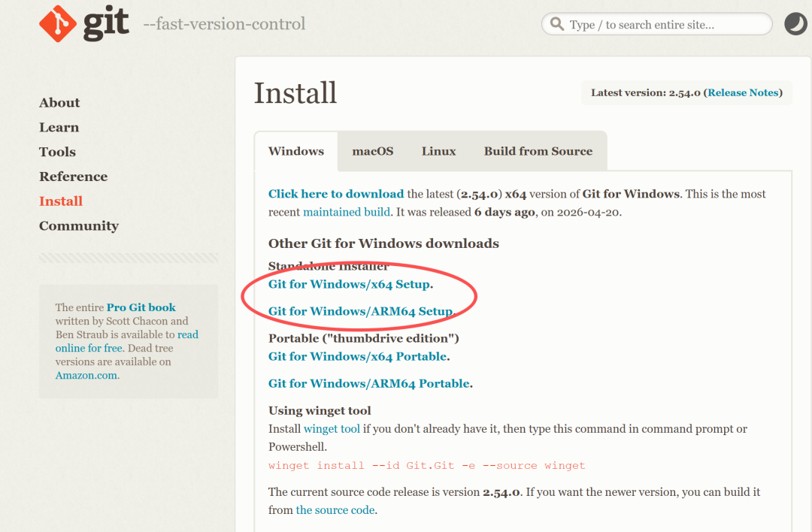Switch to the macOS tab
This screenshot has height=532, width=812.
(x=373, y=151)
